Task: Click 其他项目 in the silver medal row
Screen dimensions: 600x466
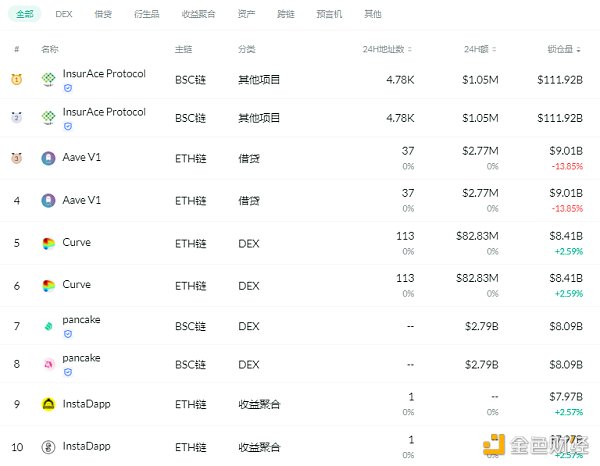Action: pyautogui.click(x=259, y=118)
